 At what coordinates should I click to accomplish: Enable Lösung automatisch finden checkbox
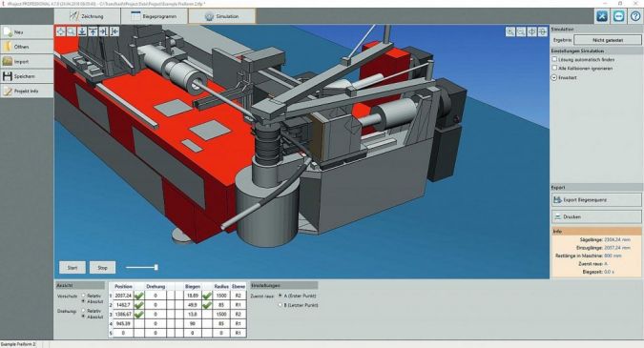click(554, 59)
